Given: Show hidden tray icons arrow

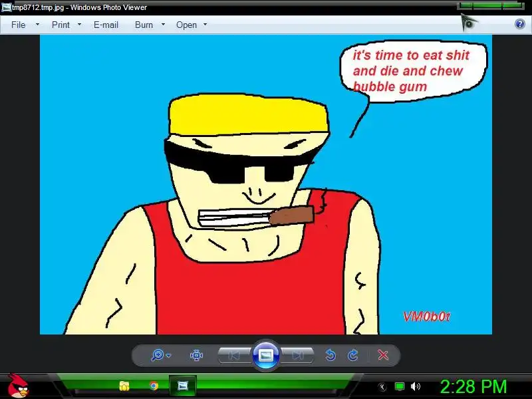Looking at the screenshot, I should [x=382, y=386].
